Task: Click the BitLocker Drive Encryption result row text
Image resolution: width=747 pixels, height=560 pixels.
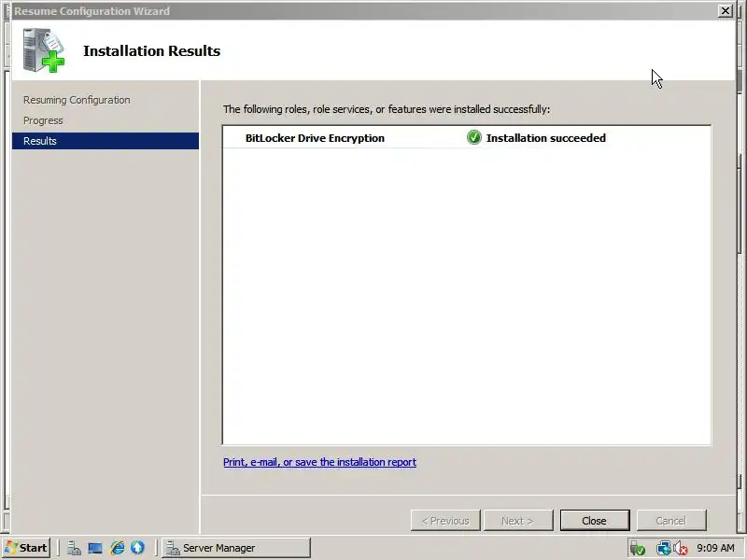Action: [315, 138]
